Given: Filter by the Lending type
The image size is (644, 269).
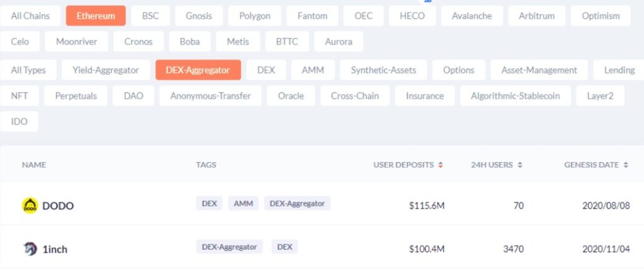Looking at the screenshot, I should (619, 70).
